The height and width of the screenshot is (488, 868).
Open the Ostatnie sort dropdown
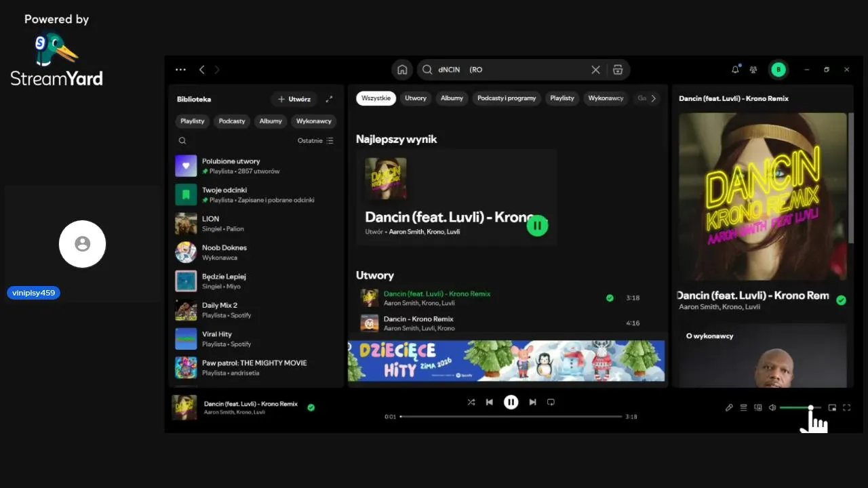coord(315,141)
